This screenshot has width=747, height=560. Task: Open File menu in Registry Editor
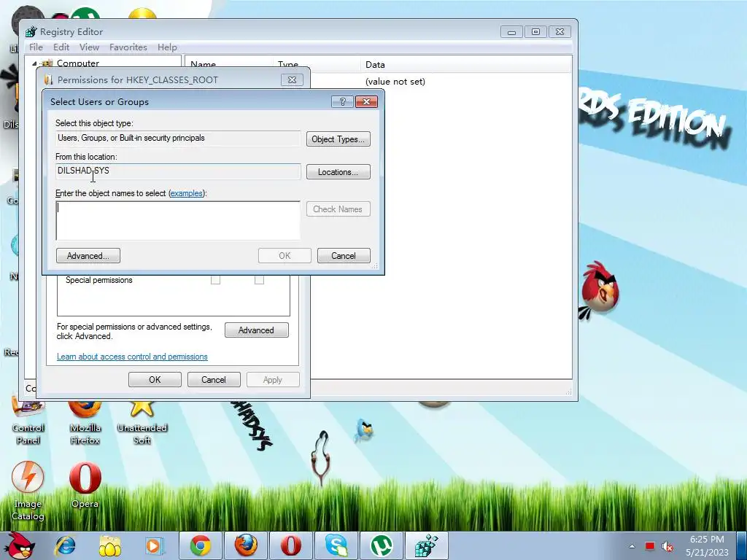pyautogui.click(x=36, y=47)
